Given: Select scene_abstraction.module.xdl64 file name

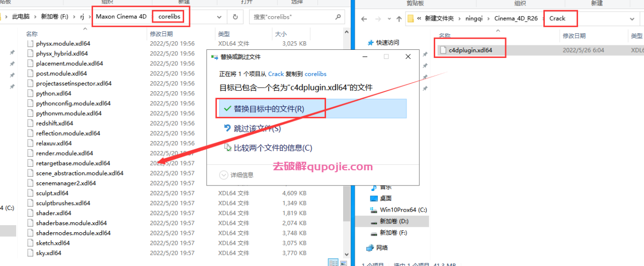Looking at the screenshot, I should (x=79, y=173).
